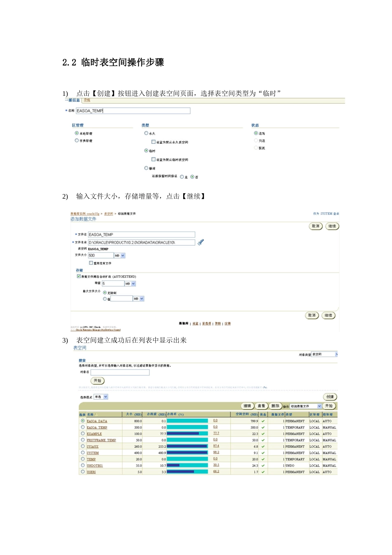Click green status checkmark in EASOA_TEMP row
The width and height of the screenshot is (392, 555).
point(263,427)
